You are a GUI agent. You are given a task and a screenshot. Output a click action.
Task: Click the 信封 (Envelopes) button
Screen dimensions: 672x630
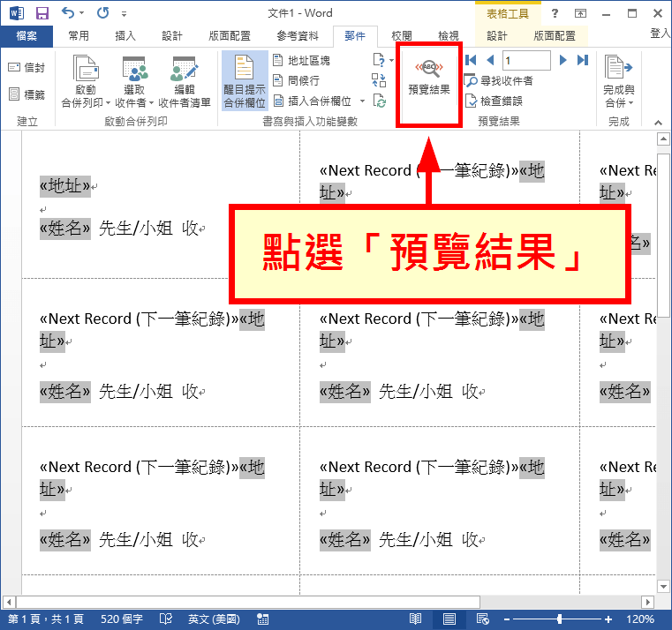(x=26, y=68)
